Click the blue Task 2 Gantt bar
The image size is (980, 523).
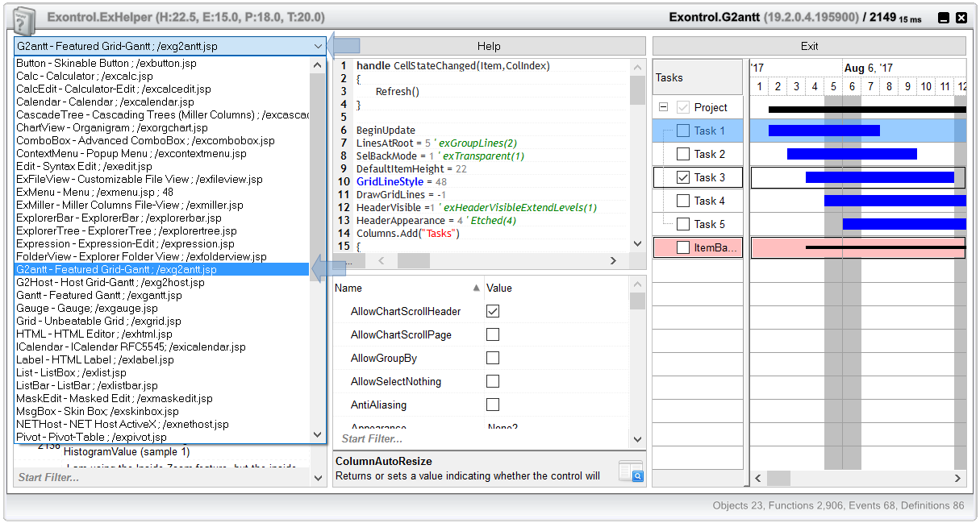click(x=851, y=154)
